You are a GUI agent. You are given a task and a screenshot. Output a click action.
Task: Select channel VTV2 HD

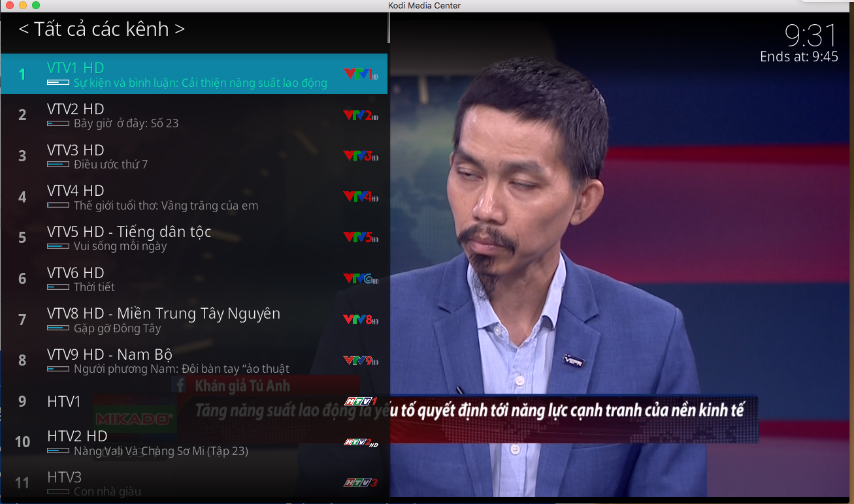(x=194, y=115)
